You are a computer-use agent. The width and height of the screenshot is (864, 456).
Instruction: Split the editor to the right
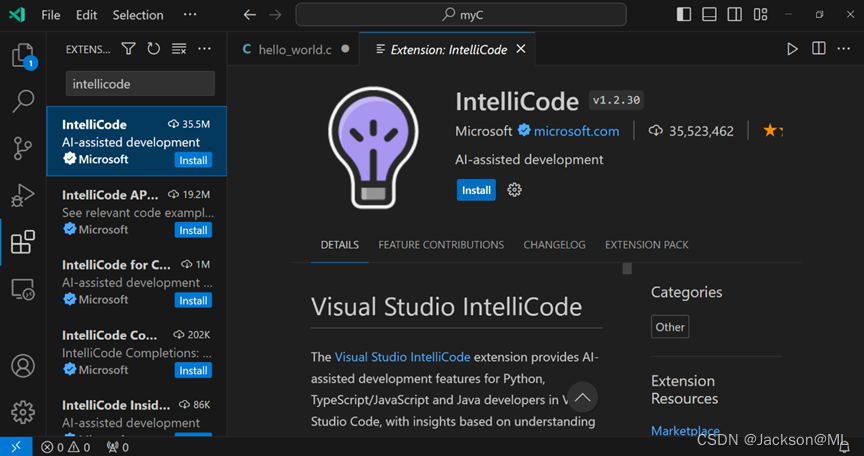819,49
